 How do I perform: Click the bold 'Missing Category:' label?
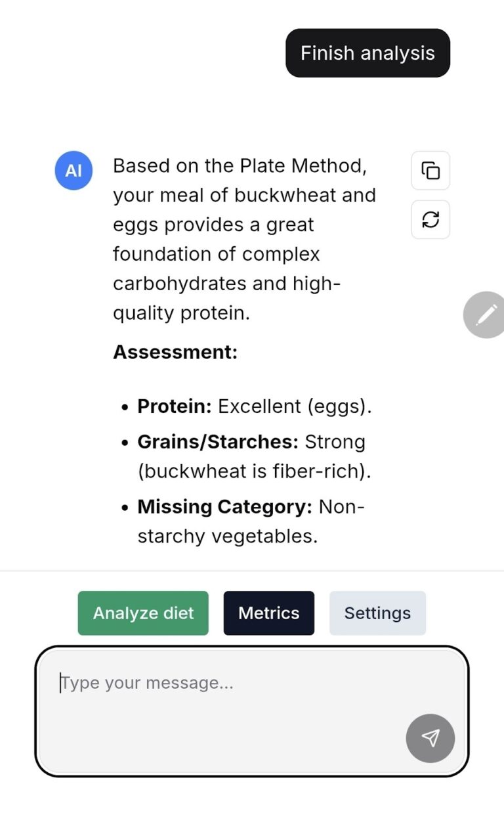click(x=224, y=507)
